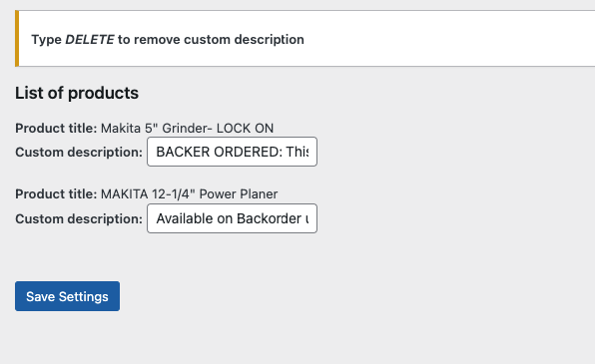Click the 'MAKITA 12-1/4" Power Planer' product name
The image size is (595, 364).
[x=190, y=194]
